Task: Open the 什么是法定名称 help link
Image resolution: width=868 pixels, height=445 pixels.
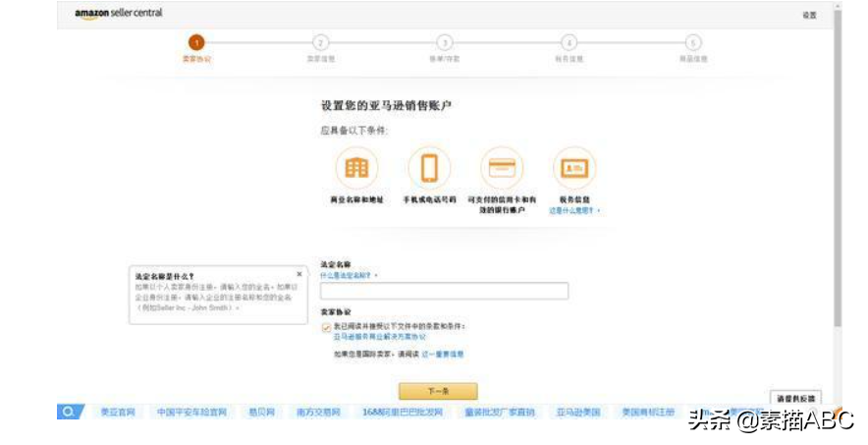Action: tap(346, 275)
